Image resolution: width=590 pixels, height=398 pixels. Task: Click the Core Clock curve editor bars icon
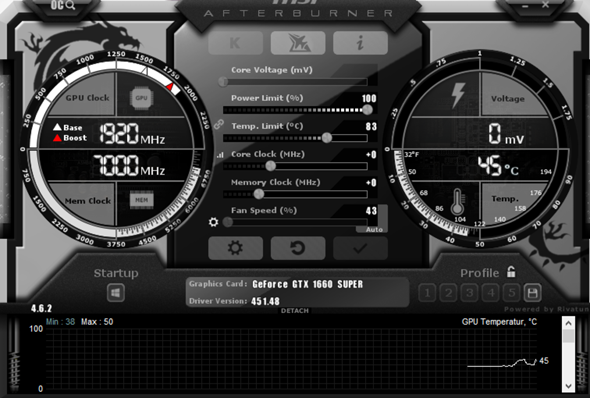220,154
